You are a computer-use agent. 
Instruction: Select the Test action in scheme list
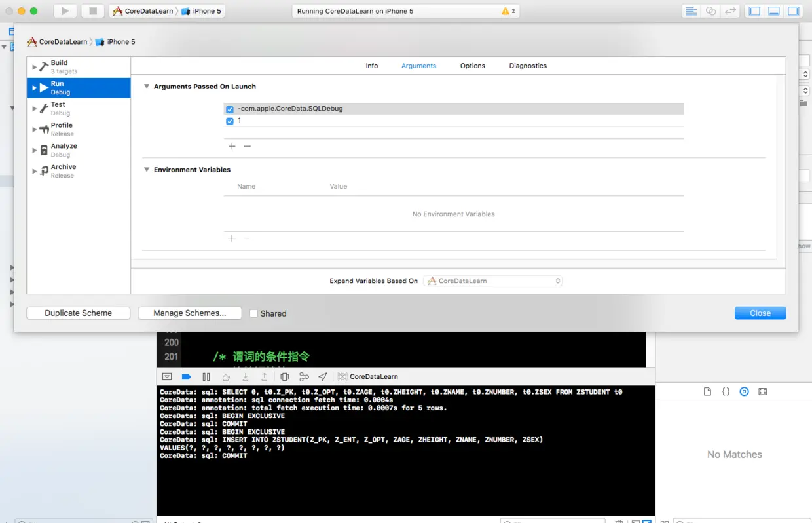pos(79,108)
